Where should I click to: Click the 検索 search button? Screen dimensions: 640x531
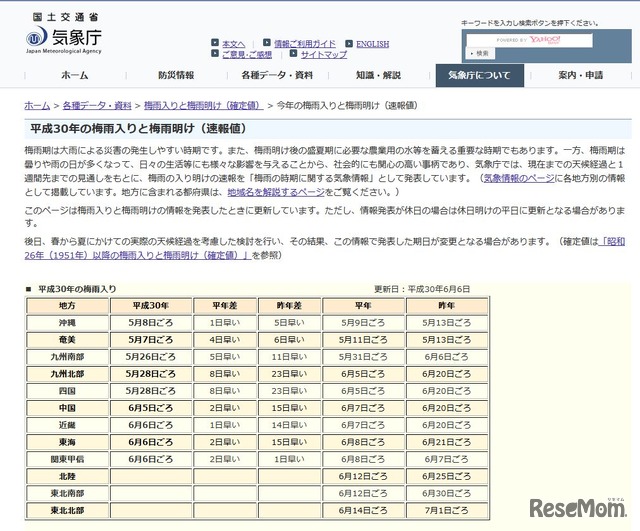tap(480, 53)
